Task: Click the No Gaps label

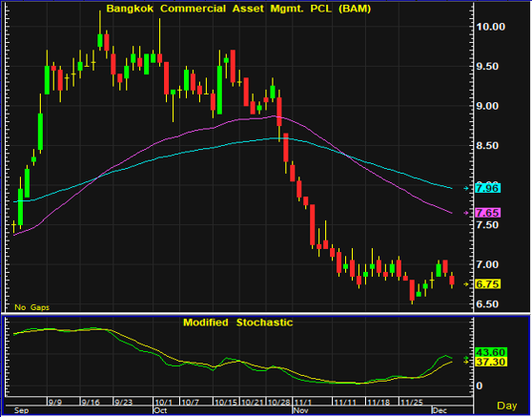Action: [31, 307]
